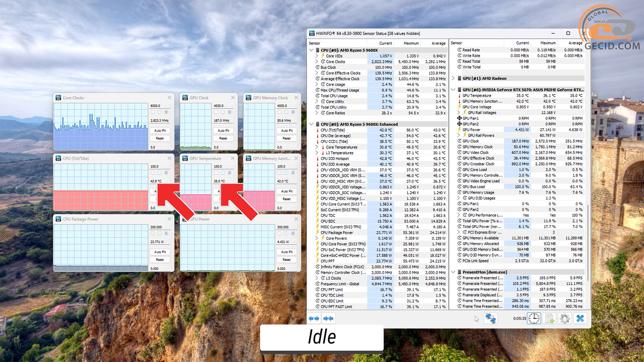Expand the Core Clocks tree row
The width and height of the screenshot is (644, 362).
317,62
